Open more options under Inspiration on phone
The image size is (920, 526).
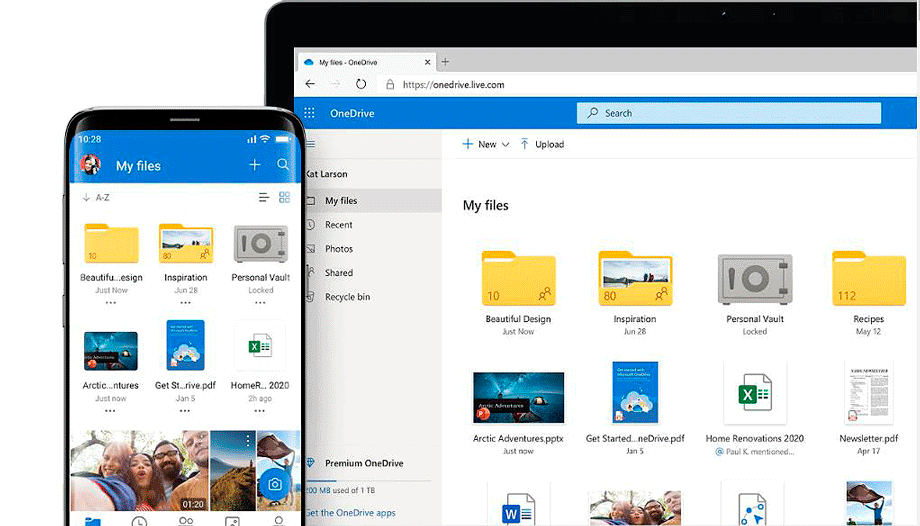(x=185, y=303)
